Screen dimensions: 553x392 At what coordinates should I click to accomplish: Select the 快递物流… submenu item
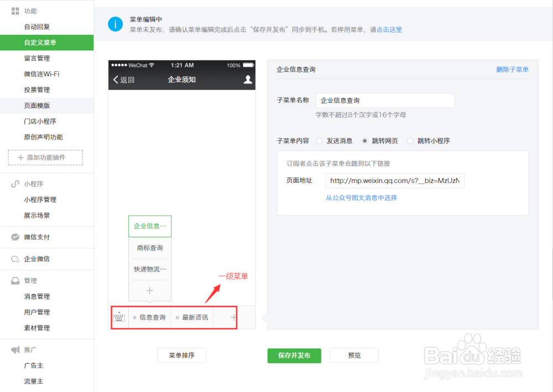[150, 269]
